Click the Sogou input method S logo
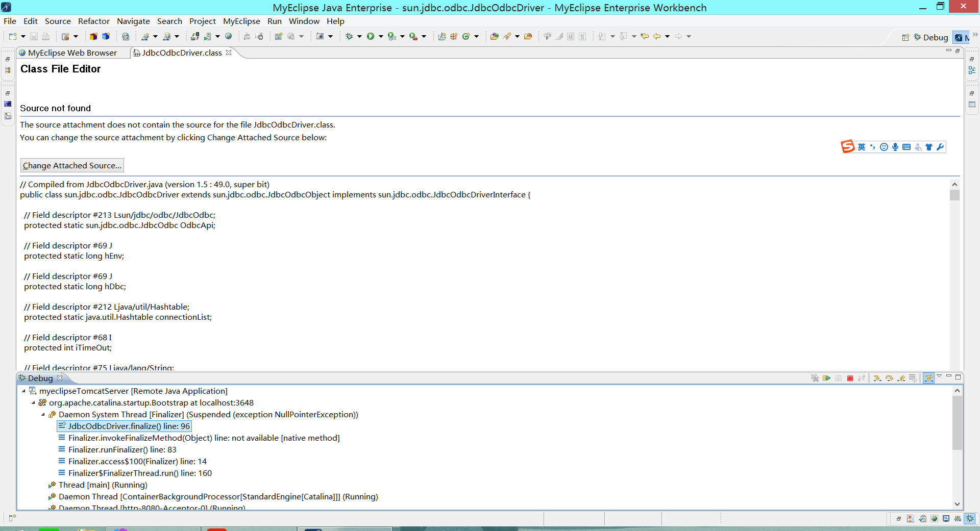980x531 pixels. click(x=848, y=146)
